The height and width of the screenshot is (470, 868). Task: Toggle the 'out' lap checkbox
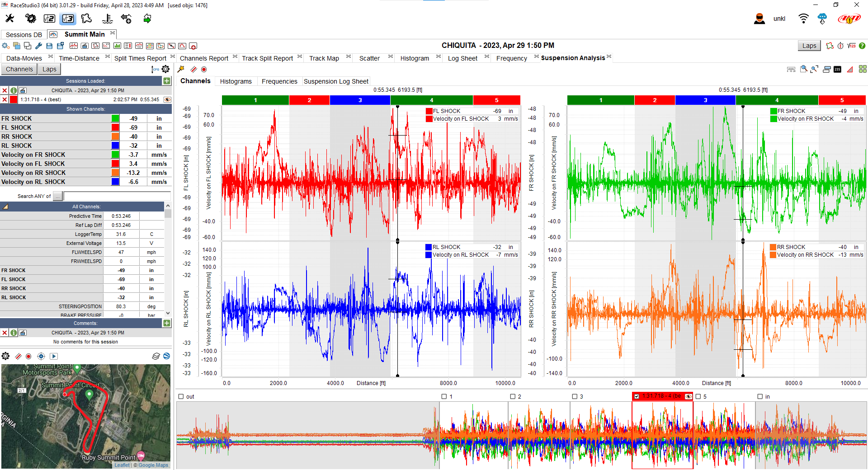pos(181,396)
